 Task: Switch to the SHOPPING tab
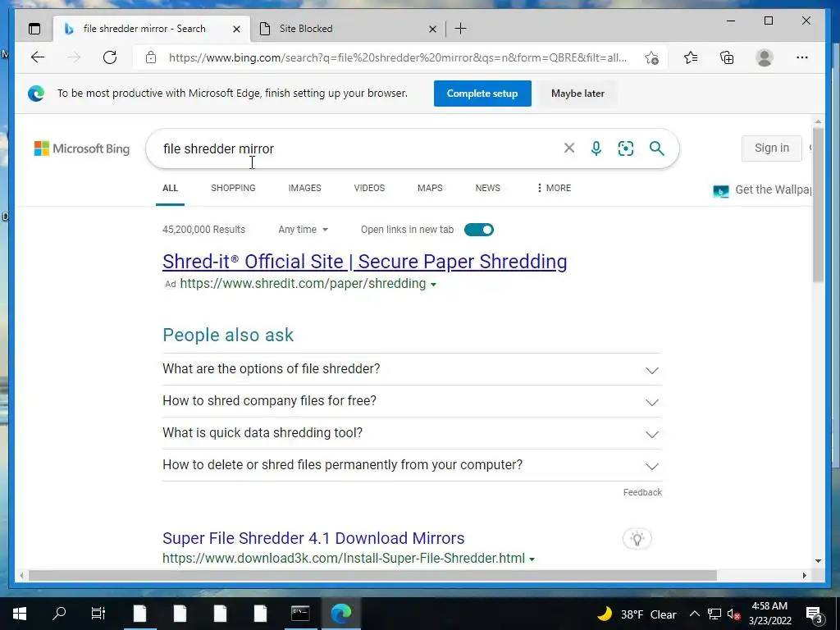pos(233,188)
